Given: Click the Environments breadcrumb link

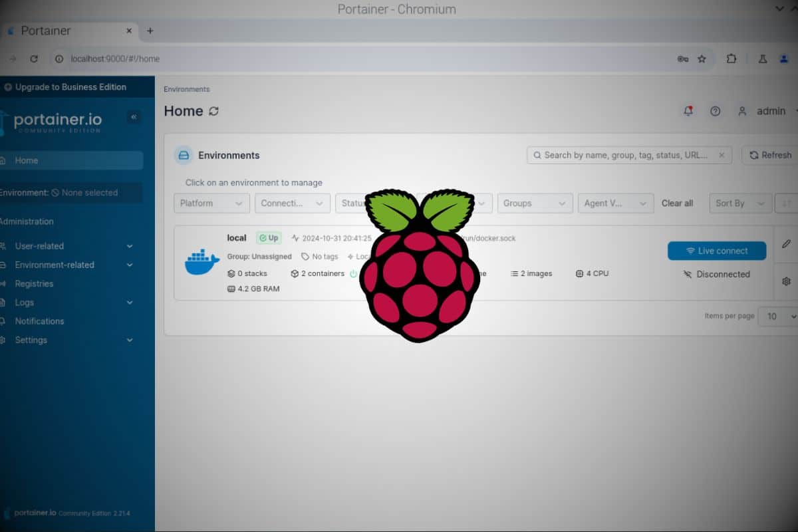Looking at the screenshot, I should [187, 89].
